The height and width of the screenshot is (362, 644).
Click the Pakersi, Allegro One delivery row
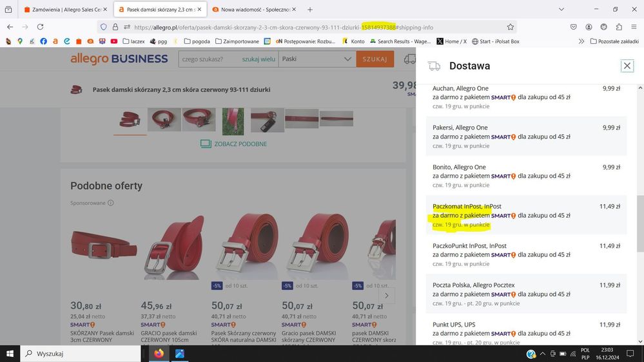pos(526,137)
